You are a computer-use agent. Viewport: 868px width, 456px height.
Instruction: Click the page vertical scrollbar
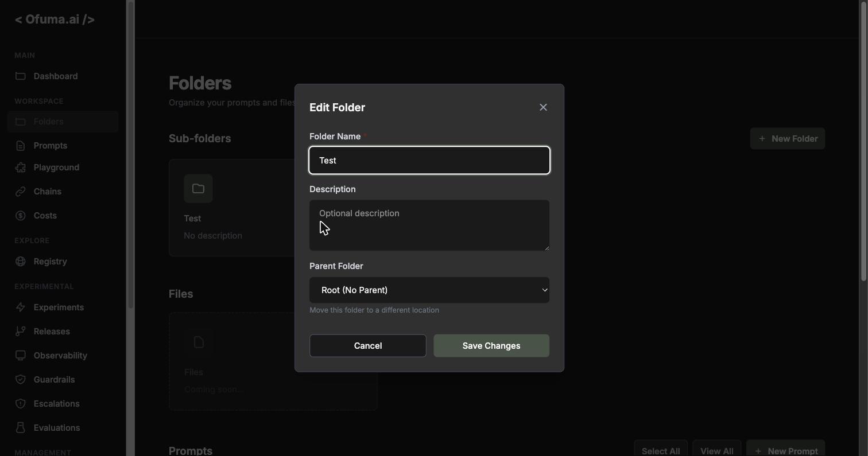[x=863, y=141]
